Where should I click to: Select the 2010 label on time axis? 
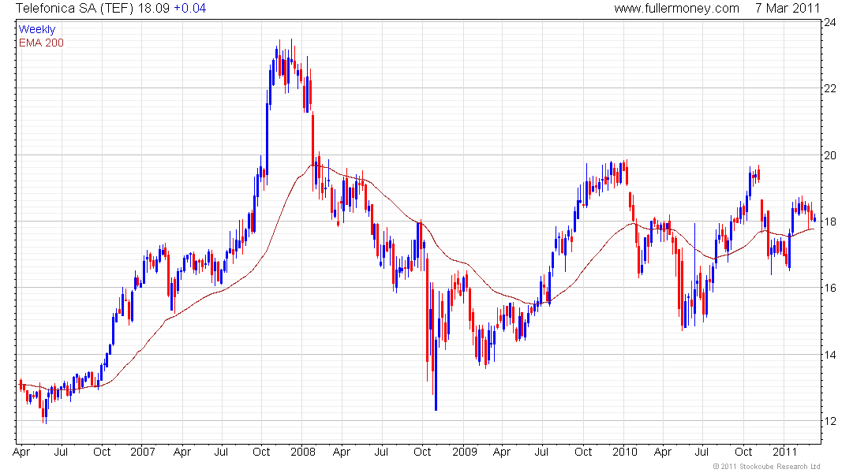tap(624, 453)
